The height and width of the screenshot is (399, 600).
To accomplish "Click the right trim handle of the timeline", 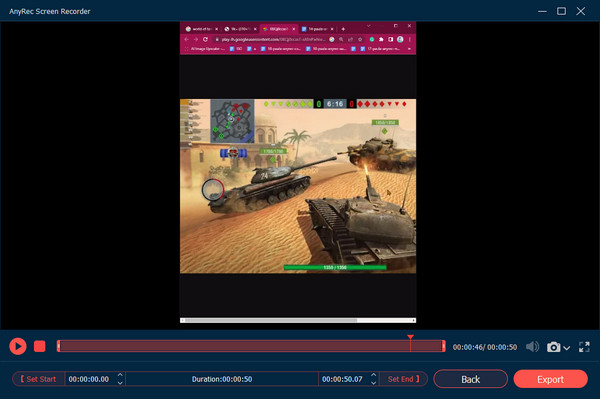I will tap(443, 346).
